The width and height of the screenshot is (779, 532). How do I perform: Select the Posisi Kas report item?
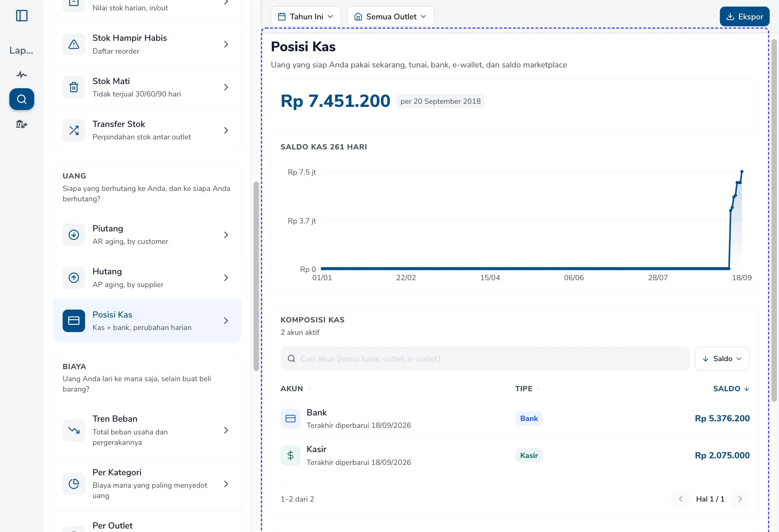pyautogui.click(x=147, y=321)
